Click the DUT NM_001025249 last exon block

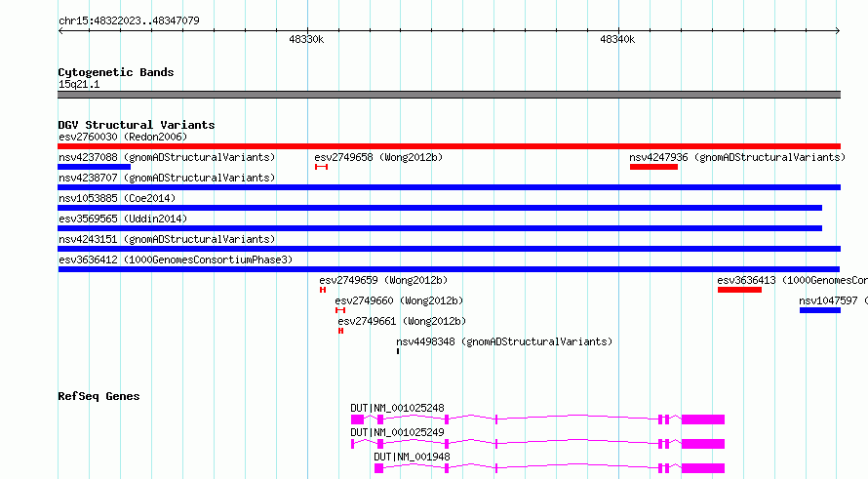[703, 444]
